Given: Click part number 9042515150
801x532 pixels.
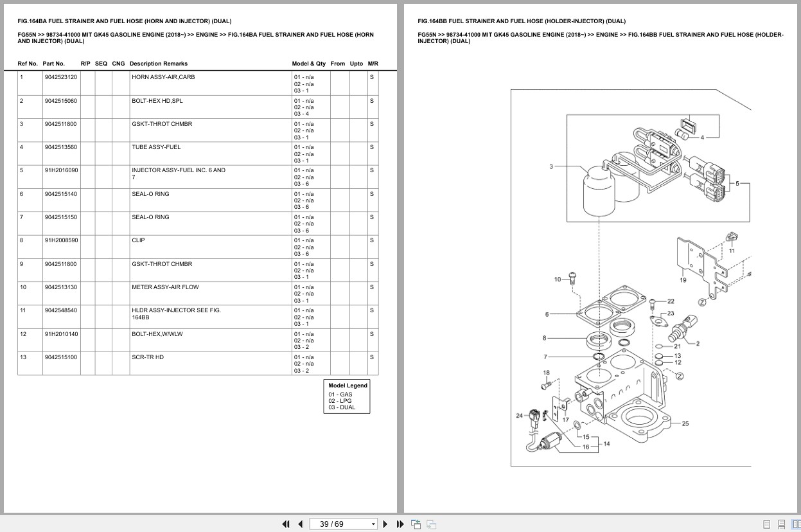Looking at the screenshot, I should click(x=61, y=217).
